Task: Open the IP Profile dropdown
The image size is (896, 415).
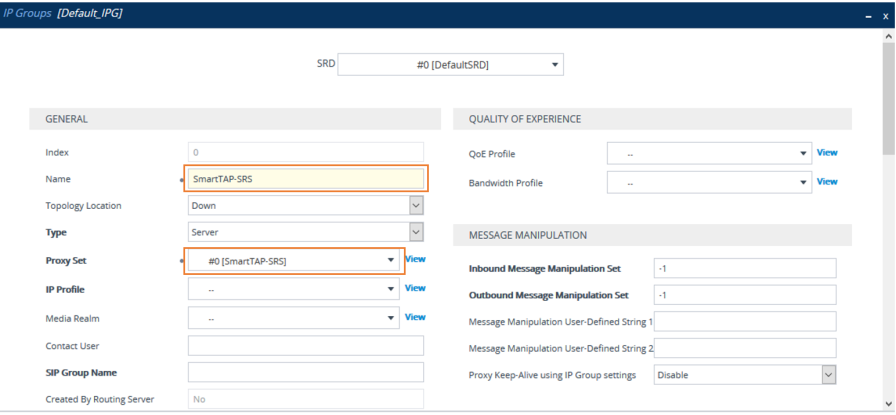Action: pos(295,289)
